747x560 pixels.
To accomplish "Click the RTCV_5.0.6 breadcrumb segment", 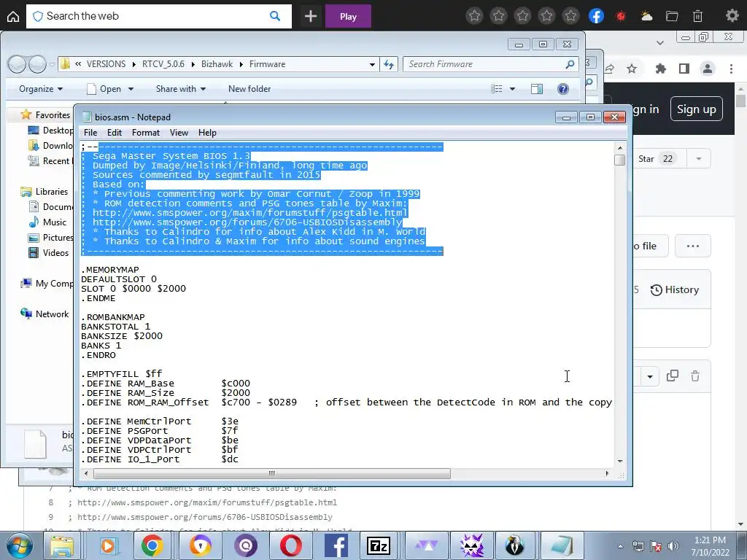I will tap(163, 64).
